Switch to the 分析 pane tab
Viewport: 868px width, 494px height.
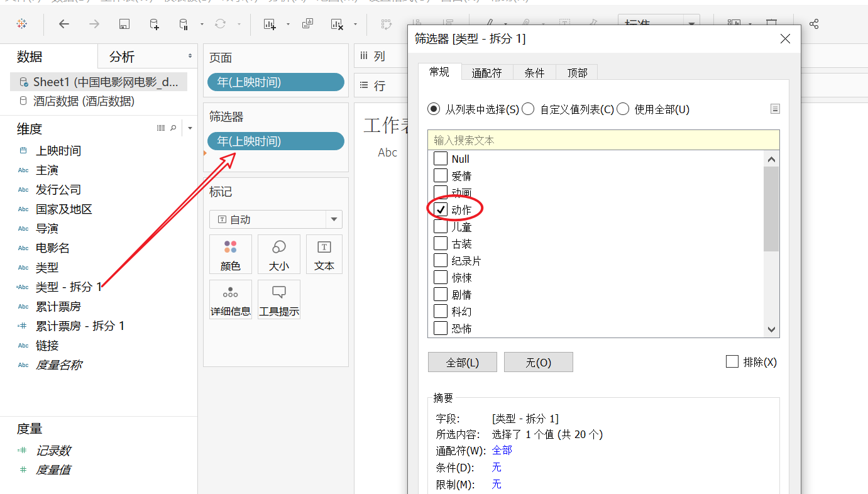click(x=147, y=57)
